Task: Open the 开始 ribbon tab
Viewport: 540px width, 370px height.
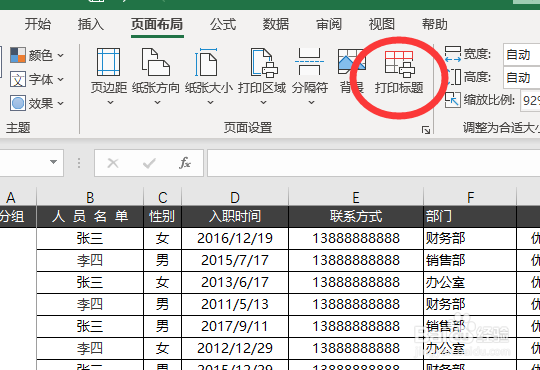Action: pyautogui.click(x=38, y=24)
